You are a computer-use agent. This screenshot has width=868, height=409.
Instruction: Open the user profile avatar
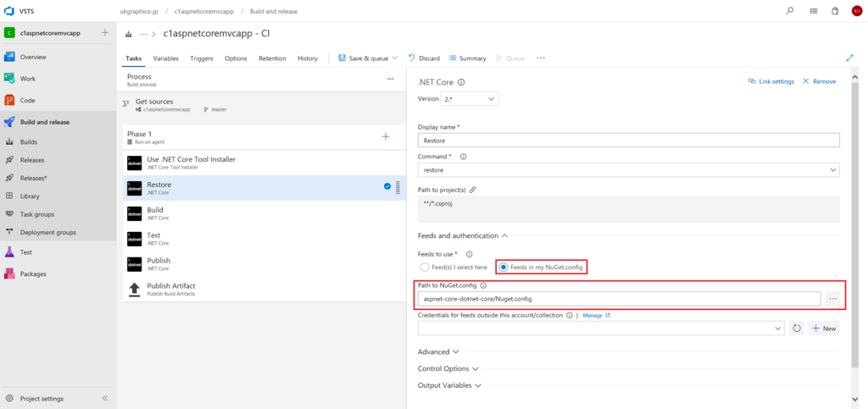[x=856, y=10]
